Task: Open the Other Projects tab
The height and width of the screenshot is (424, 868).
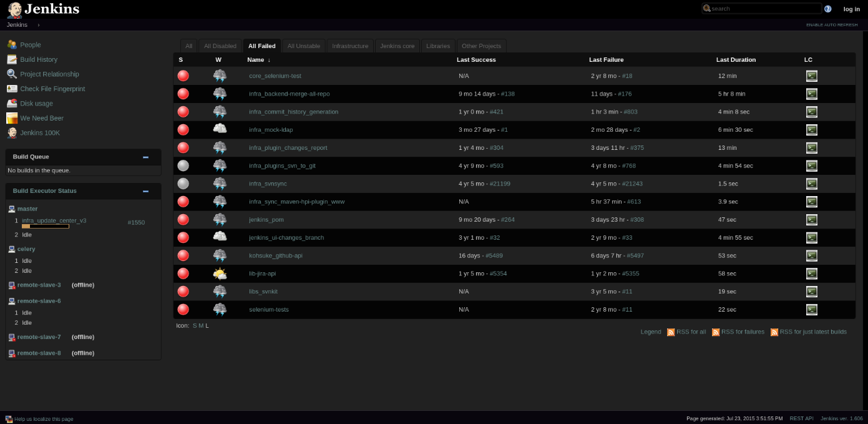Action: point(481,46)
